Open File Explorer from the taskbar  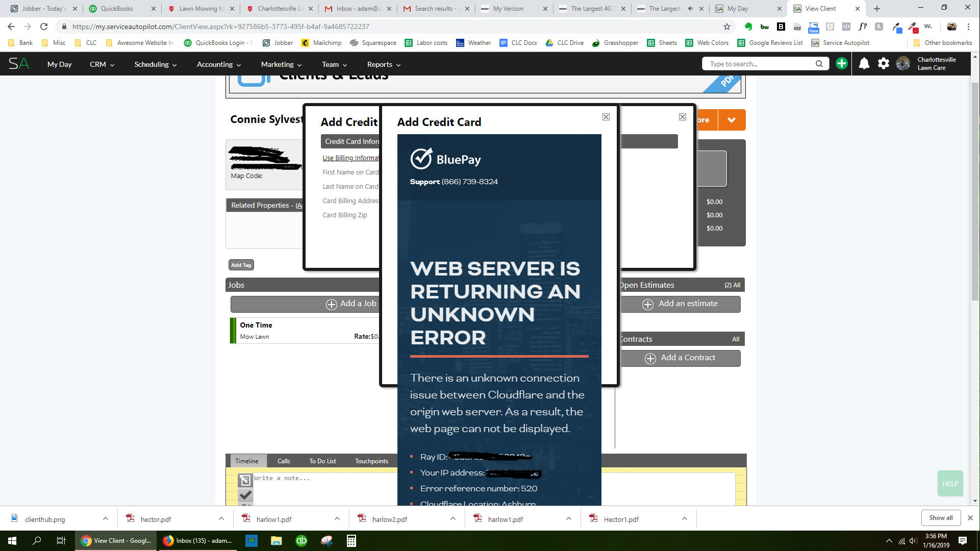(276, 541)
